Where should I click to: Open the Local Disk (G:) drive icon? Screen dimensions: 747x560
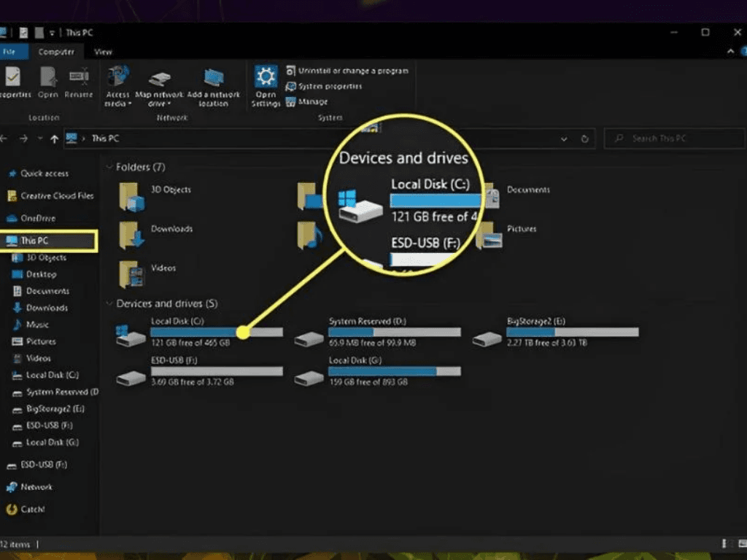pos(309,377)
